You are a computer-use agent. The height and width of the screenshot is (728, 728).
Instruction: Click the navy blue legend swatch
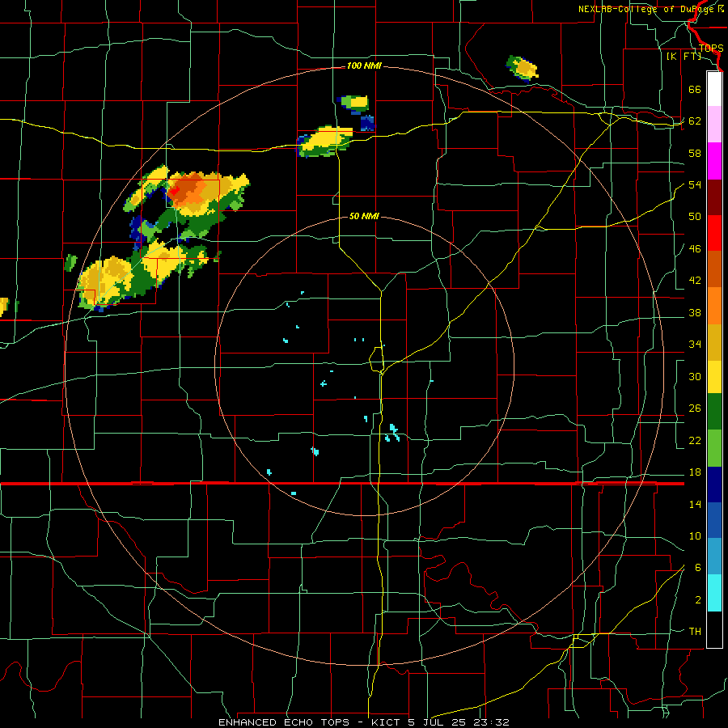714,485
